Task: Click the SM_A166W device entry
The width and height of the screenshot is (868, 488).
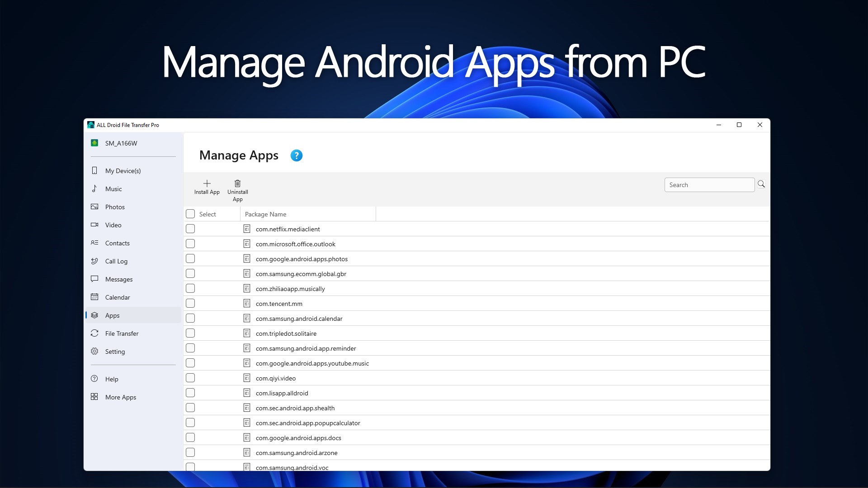Action: tap(121, 143)
